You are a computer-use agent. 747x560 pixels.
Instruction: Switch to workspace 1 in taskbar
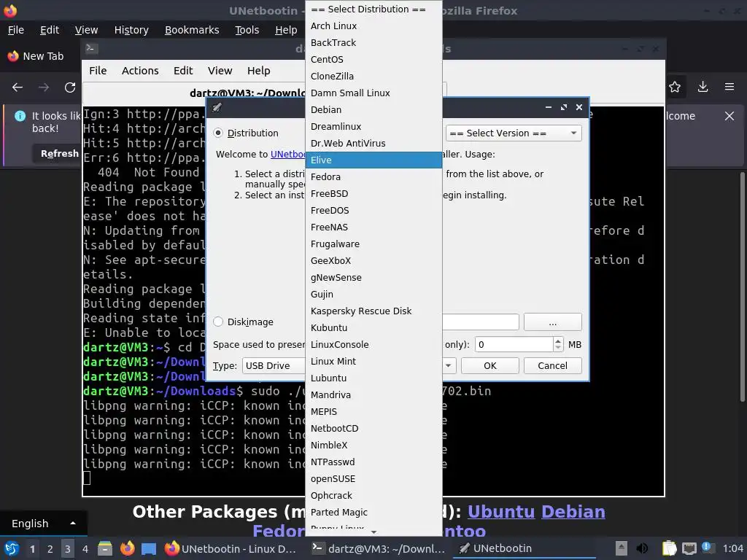pyautogui.click(x=32, y=549)
